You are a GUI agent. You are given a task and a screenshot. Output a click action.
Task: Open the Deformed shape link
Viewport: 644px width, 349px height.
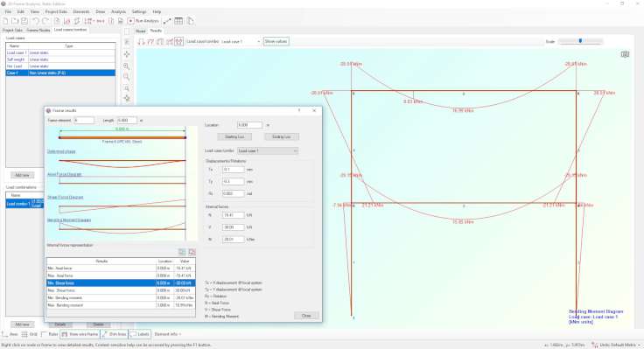point(61,151)
